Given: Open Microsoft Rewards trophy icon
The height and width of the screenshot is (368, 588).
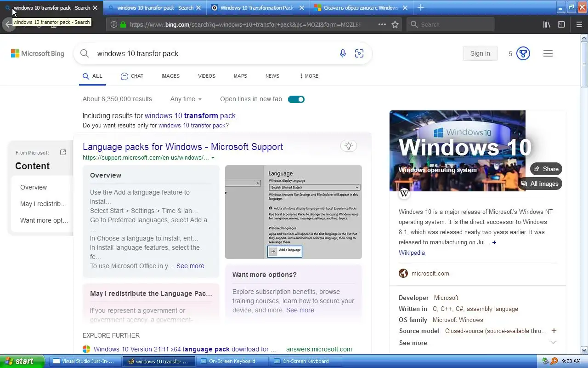Looking at the screenshot, I should [x=523, y=53].
